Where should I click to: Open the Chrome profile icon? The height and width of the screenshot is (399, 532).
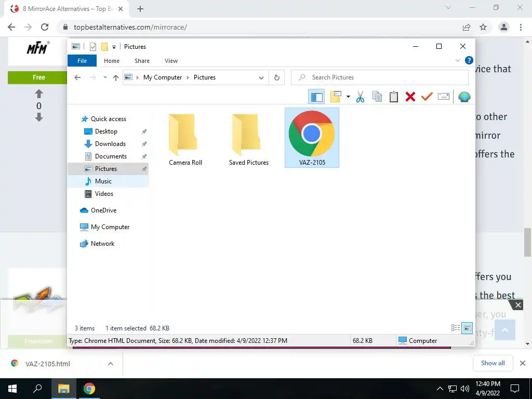[x=504, y=27]
